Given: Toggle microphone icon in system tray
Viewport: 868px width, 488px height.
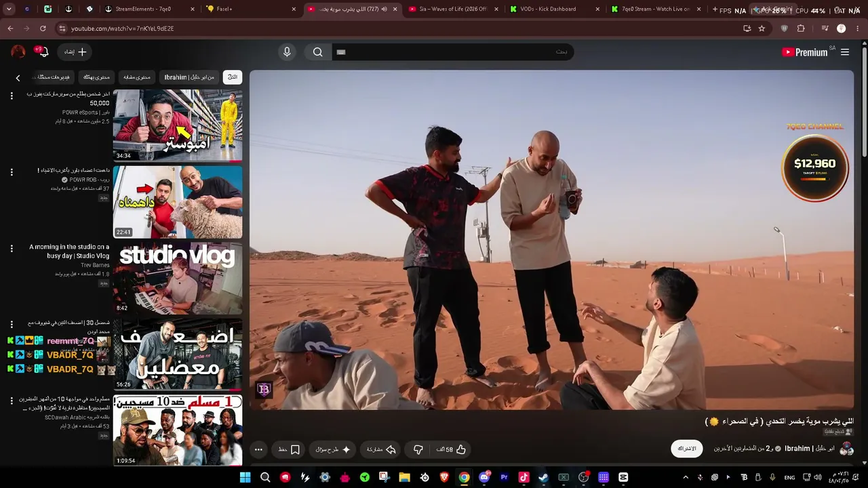Looking at the screenshot, I should click(x=772, y=477).
